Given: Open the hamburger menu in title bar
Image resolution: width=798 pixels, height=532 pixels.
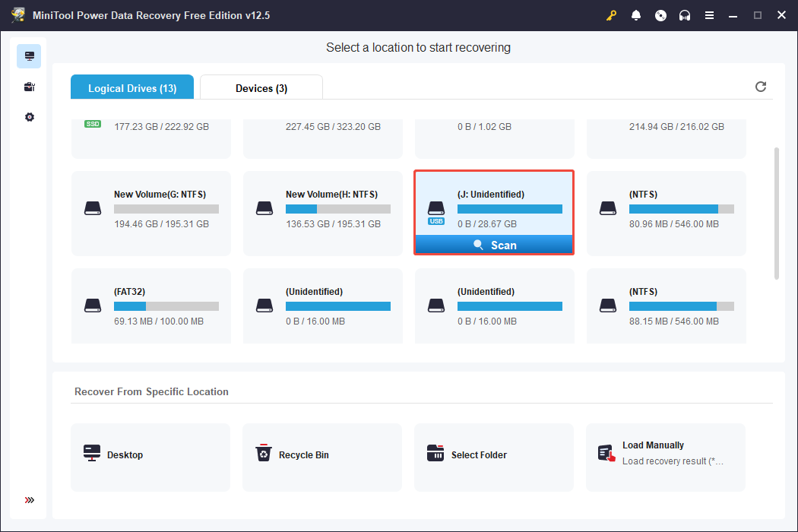Looking at the screenshot, I should (x=709, y=15).
